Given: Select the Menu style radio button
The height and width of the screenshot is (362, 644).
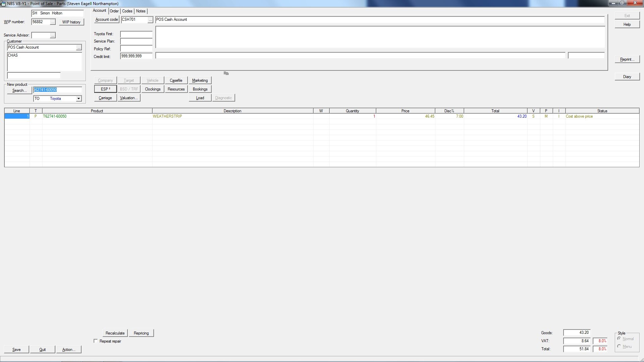Looking at the screenshot, I should (619, 346).
